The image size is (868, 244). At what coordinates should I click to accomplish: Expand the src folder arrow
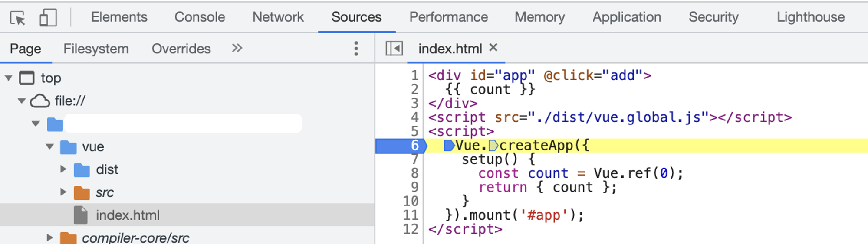63,192
